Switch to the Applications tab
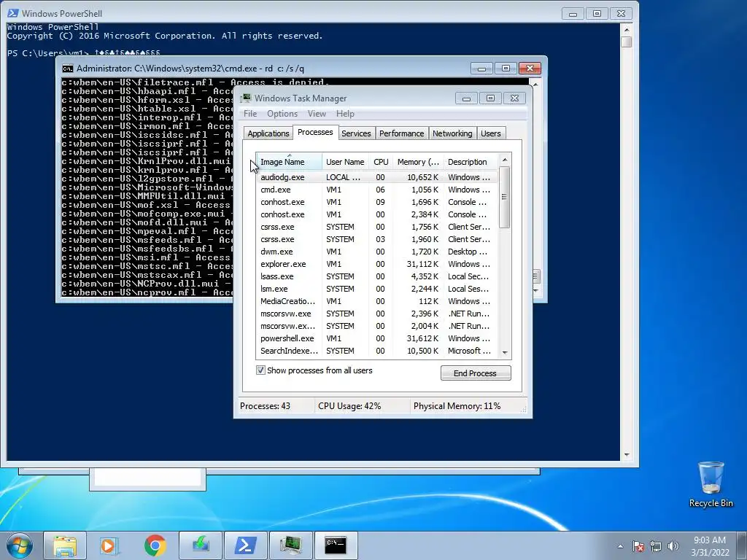The height and width of the screenshot is (560, 747). tap(268, 133)
